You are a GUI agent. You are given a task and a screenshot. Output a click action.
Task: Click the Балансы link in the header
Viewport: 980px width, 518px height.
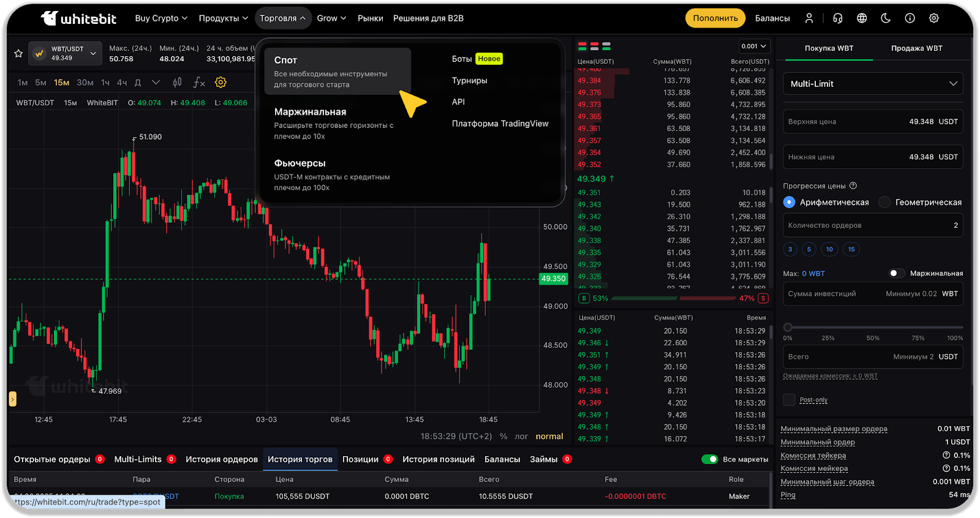point(772,18)
